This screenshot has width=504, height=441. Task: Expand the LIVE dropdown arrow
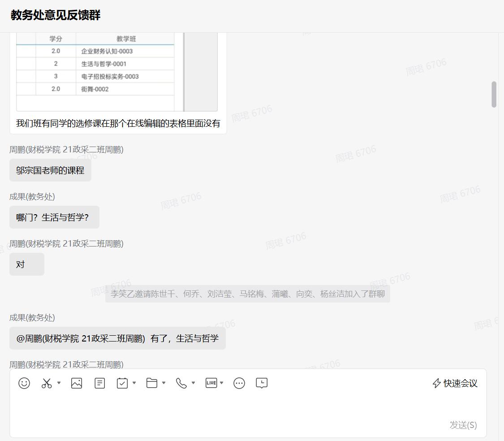tap(221, 383)
